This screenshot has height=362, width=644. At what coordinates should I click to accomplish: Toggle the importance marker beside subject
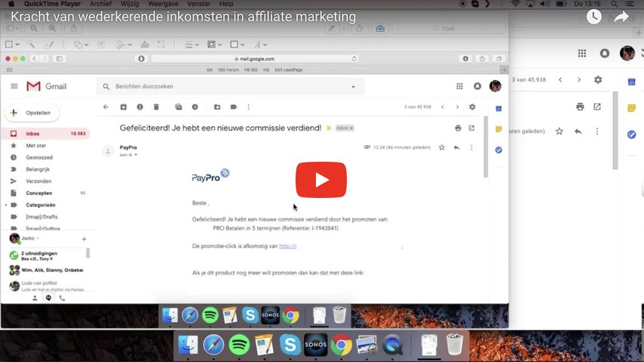329,128
